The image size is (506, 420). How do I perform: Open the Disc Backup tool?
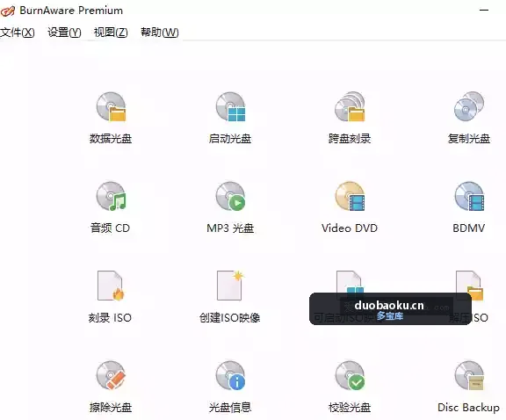click(x=469, y=387)
